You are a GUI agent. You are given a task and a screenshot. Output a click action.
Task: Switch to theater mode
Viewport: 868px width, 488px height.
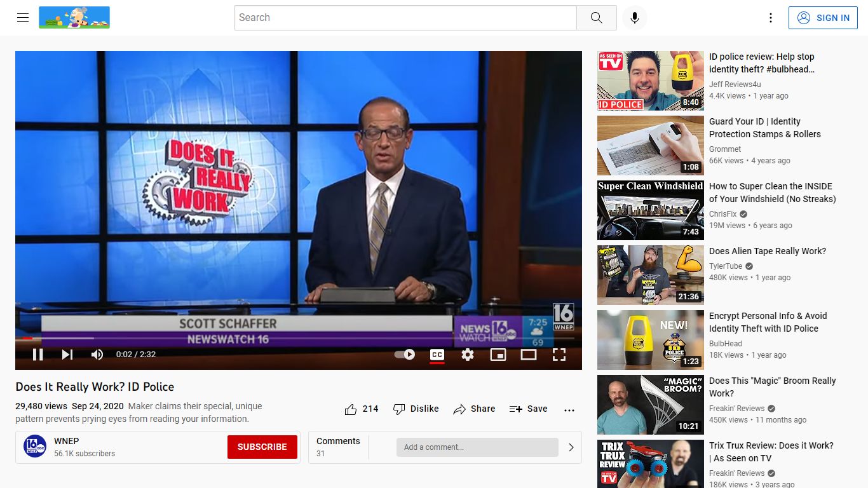(x=529, y=355)
